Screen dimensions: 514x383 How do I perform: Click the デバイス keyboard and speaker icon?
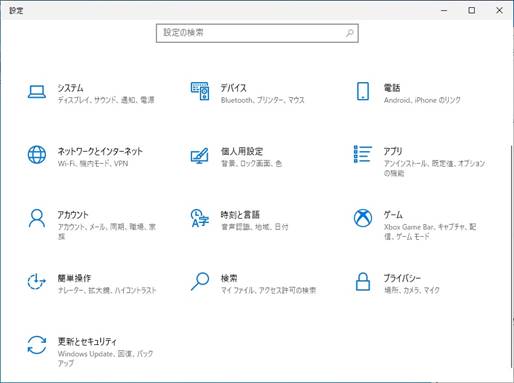pos(200,91)
